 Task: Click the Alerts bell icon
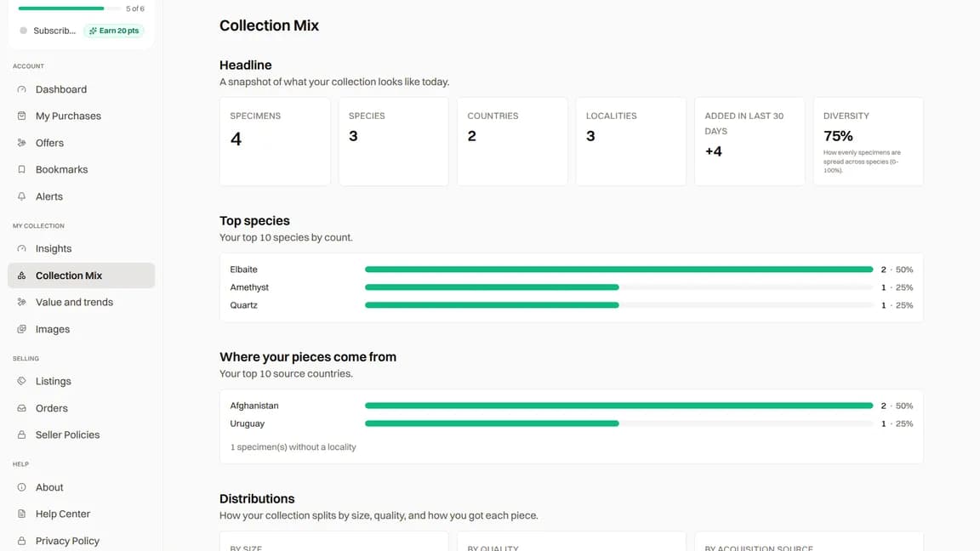coord(22,196)
